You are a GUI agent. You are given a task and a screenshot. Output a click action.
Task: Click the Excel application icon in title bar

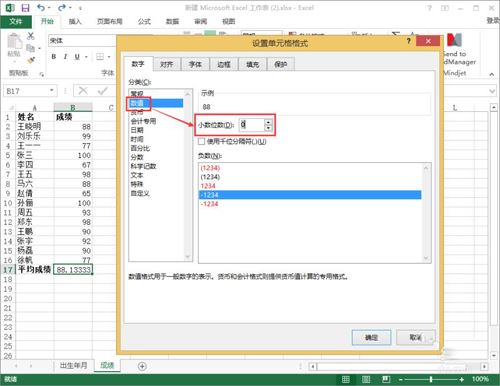pos(10,8)
